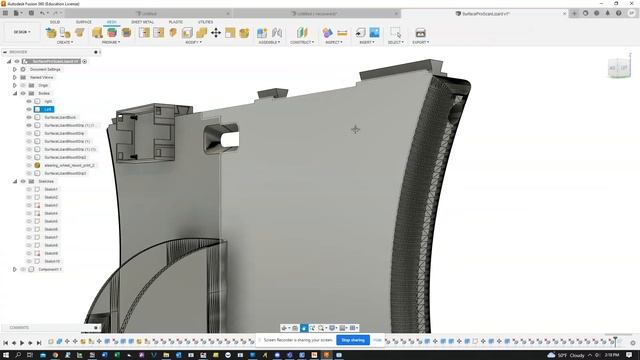Click the 3D Print icon in Export group
This screenshot has height=360, width=640.
tap(420, 33)
